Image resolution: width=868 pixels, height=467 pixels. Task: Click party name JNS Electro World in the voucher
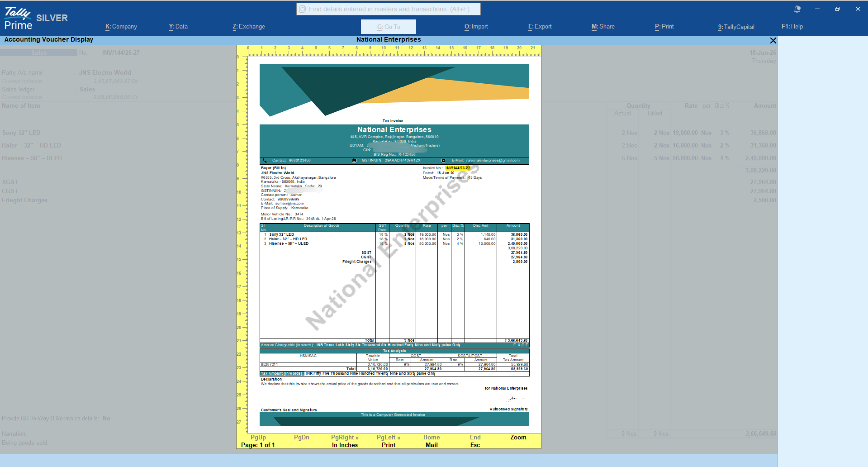105,73
